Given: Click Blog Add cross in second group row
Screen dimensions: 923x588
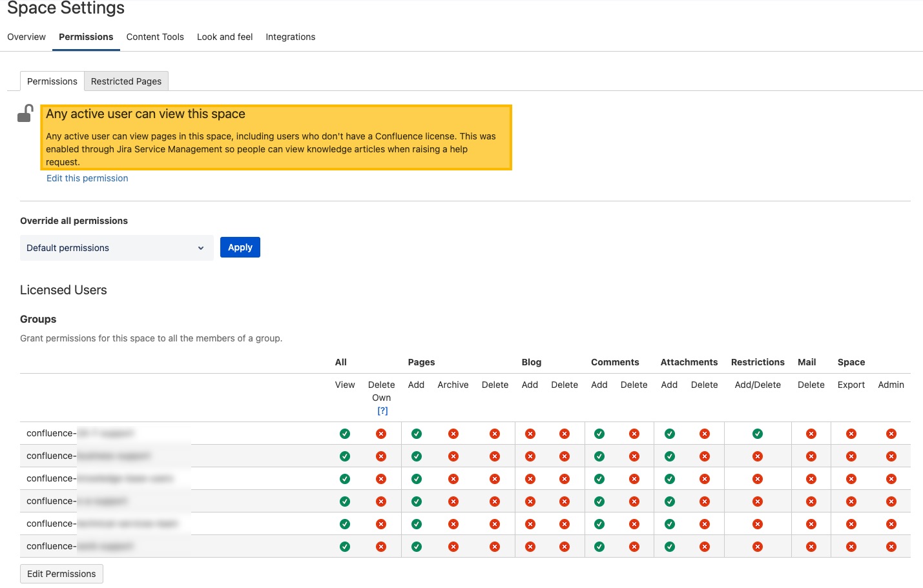Looking at the screenshot, I should [x=530, y=456].
